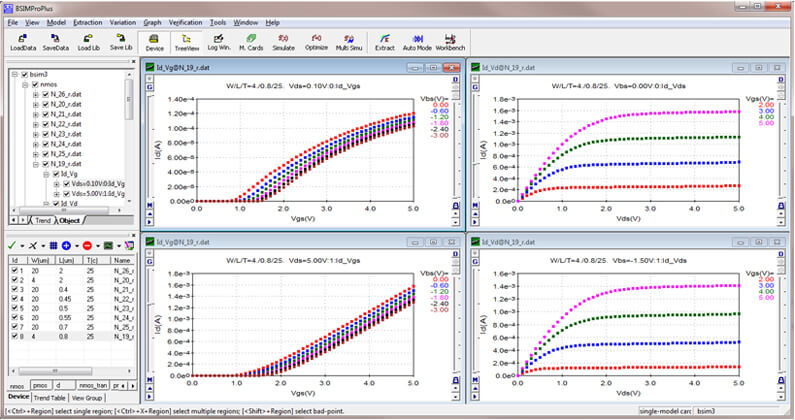Click the LoadData toolbar icon

pyautogui.click(x=23, y=42)
